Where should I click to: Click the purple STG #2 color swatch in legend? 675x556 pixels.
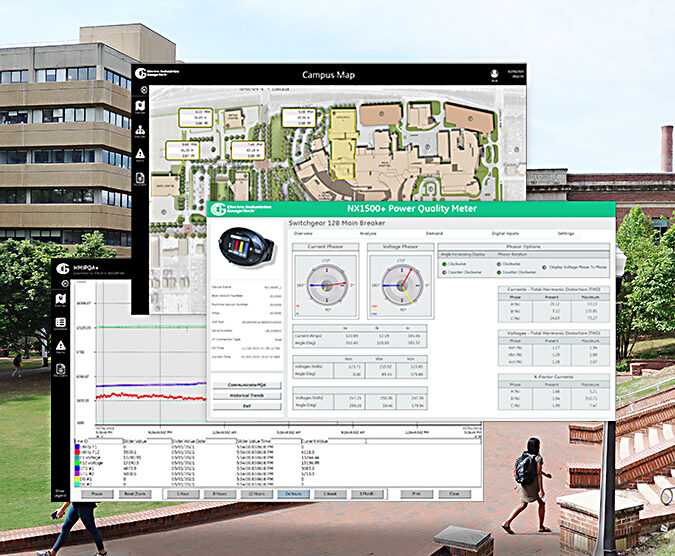pos(77,474)
